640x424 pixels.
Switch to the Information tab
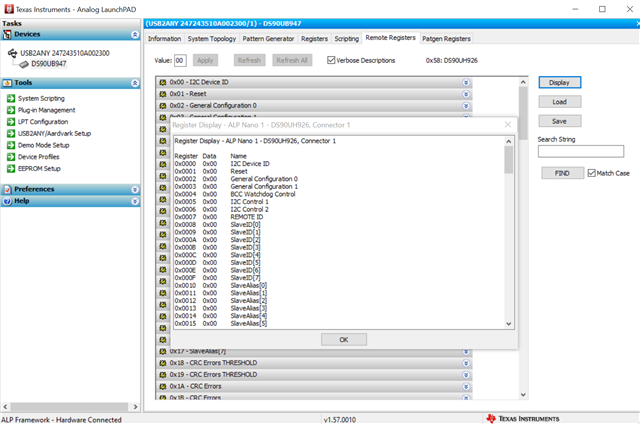[x=164, y=39]
